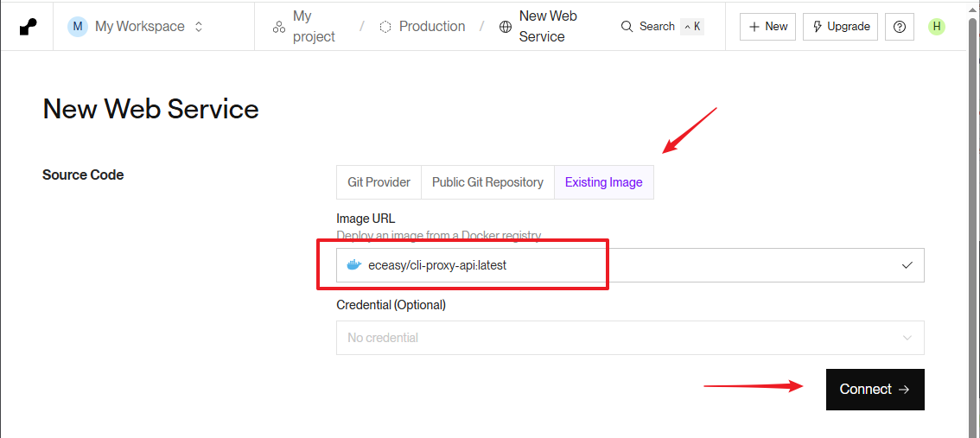
Task: Open the Credential (Optional) dropdown
Action: point(629,338)
